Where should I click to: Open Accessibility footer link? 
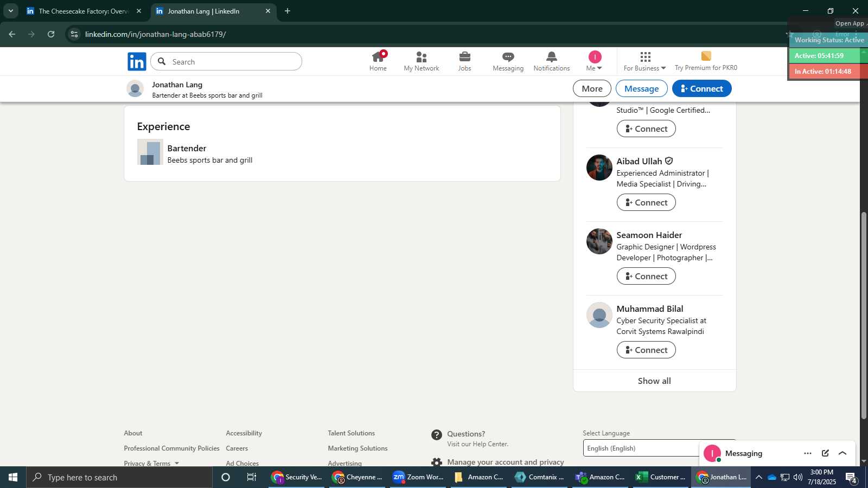(x=244, y=433)
